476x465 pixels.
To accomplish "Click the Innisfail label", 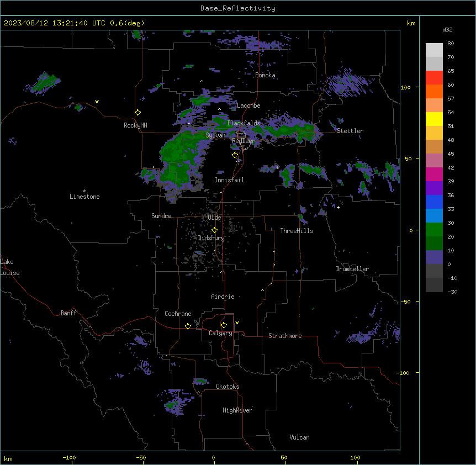I will (x=229, y=180).
